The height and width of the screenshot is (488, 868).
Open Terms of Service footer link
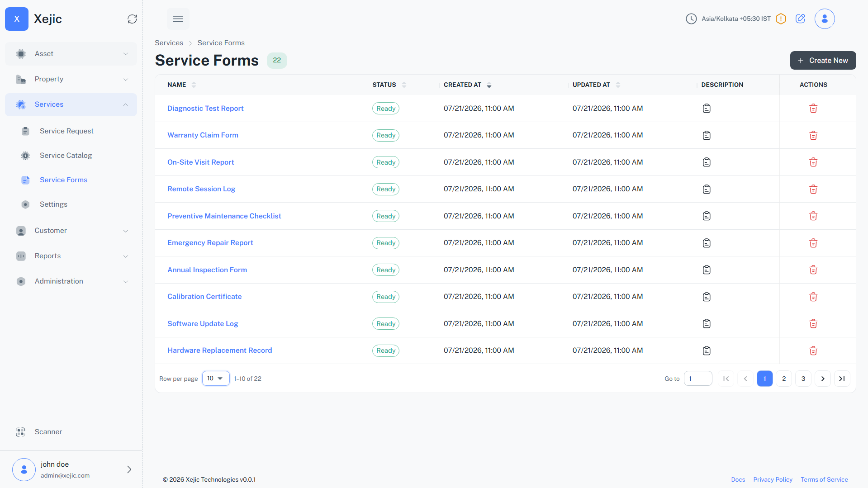824,480
